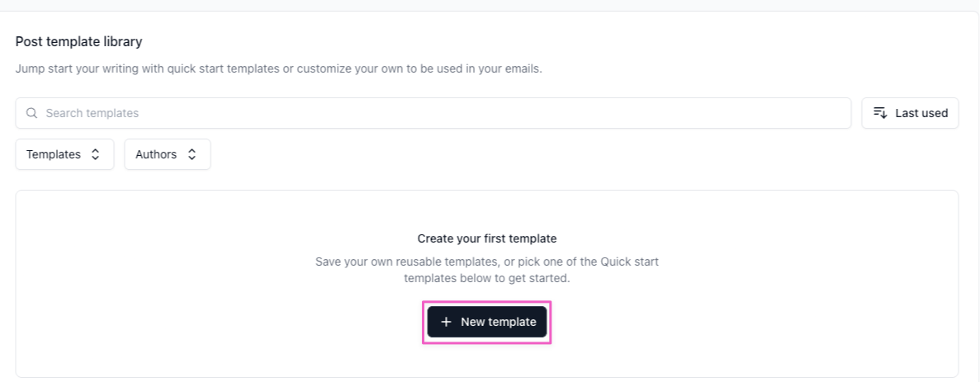
Task: Click the magnifying glass search icon
Action: 32,113
